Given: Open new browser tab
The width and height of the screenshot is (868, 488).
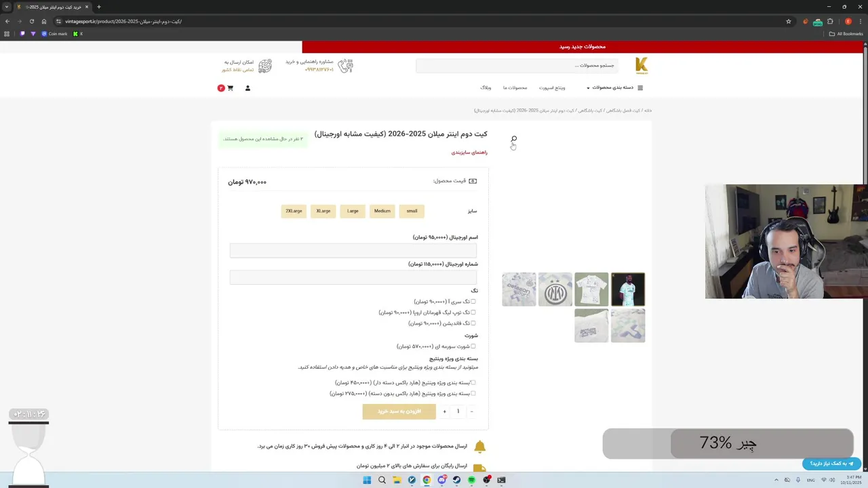Looking at the screenshot, I should click(99, 7).
